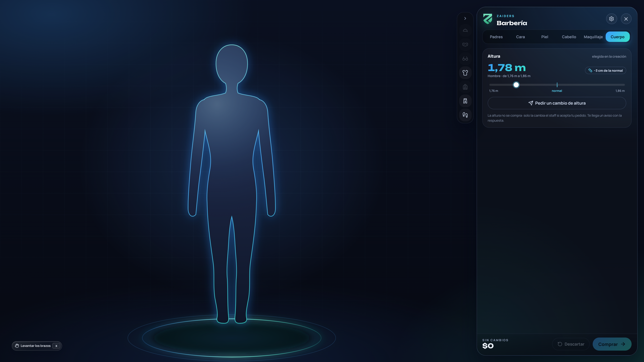Click the Descartar button
This screenshot has width=644, height=362.
click(x=571, y=344)
